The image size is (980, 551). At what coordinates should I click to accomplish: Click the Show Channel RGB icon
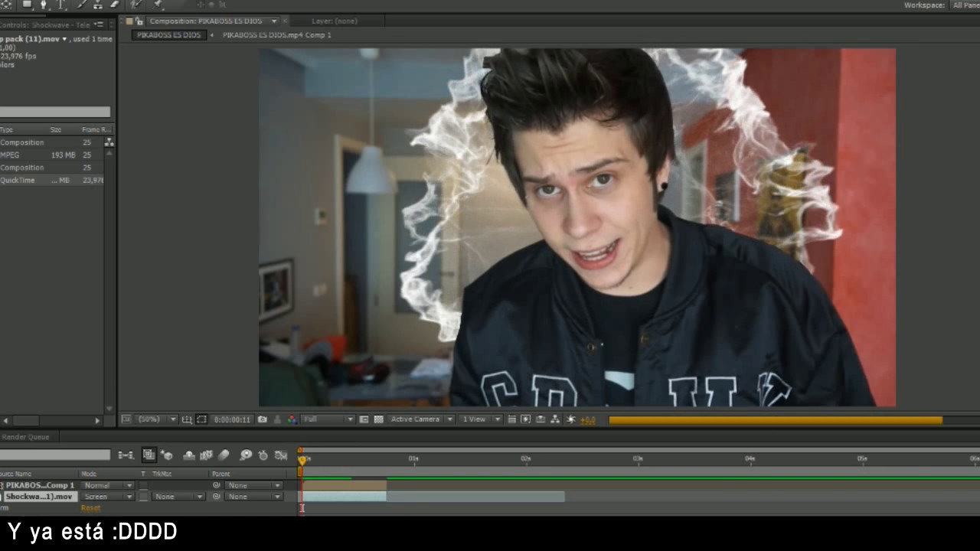click(292, 419)
